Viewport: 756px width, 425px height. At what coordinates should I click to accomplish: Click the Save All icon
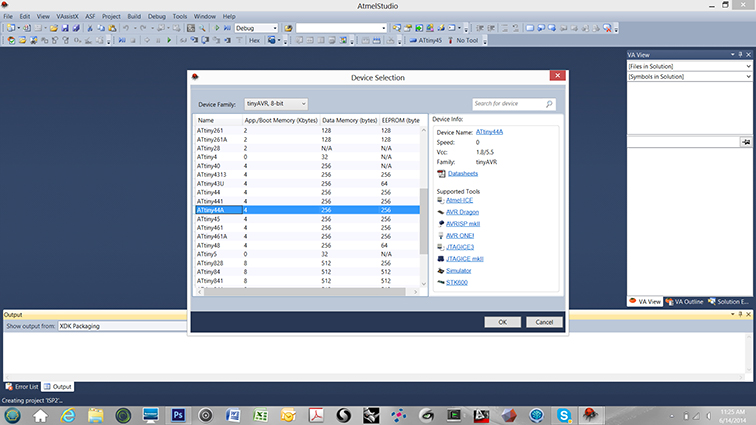[x=76, y=28]
